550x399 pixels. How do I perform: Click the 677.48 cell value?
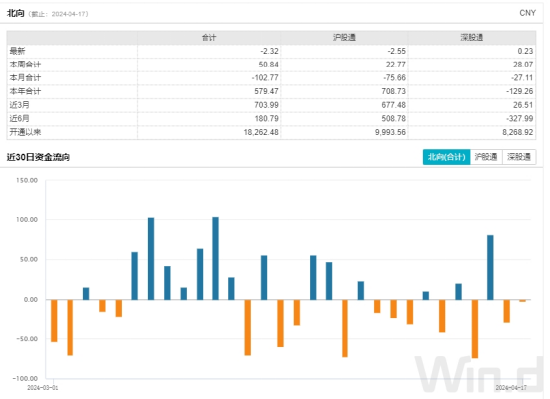click(x=394, y=105)
